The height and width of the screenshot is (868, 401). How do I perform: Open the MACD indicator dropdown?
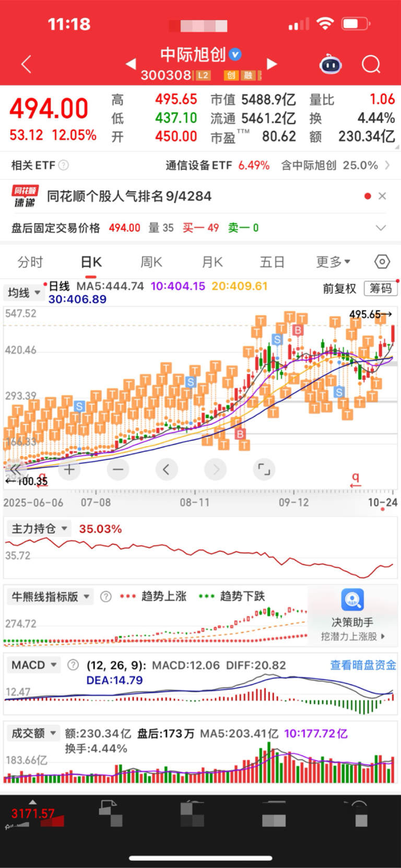tap(34, 665)
